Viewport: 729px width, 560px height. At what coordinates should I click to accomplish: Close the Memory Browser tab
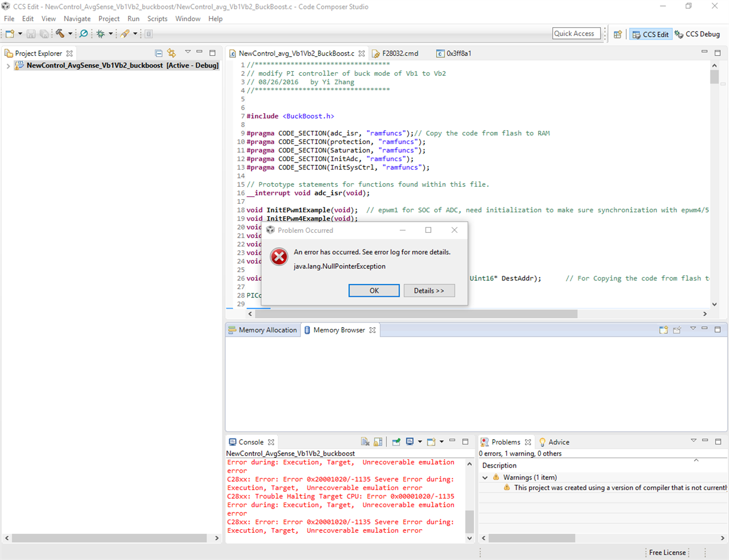[372, 330]
